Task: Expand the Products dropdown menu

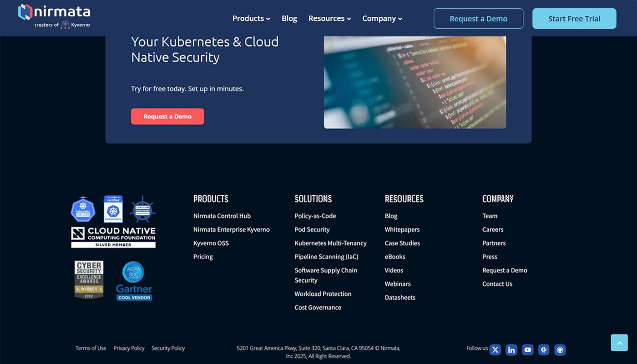Action: [x=251, y=19]
